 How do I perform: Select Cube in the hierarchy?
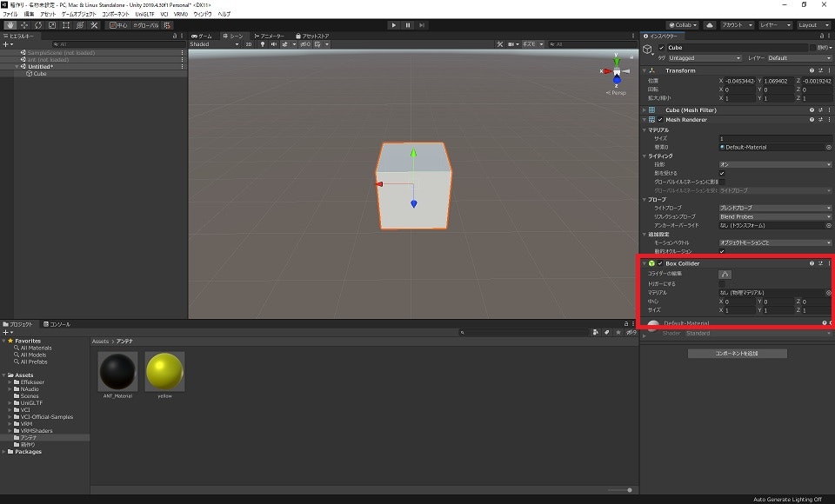click(40, 74)
